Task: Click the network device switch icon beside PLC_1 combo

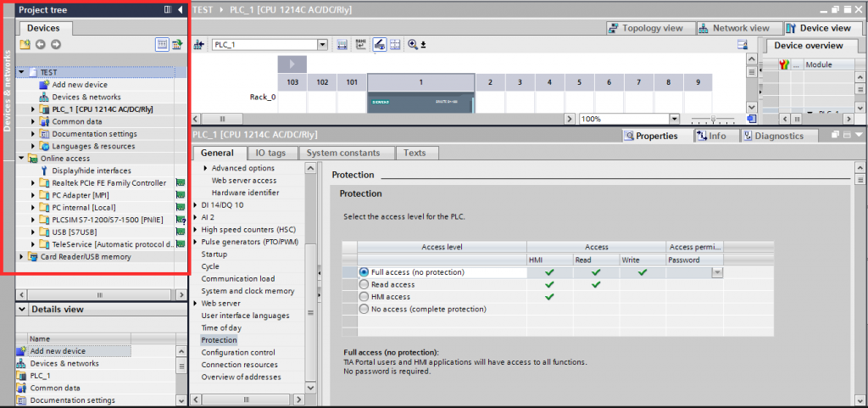Action: (198, 45)
